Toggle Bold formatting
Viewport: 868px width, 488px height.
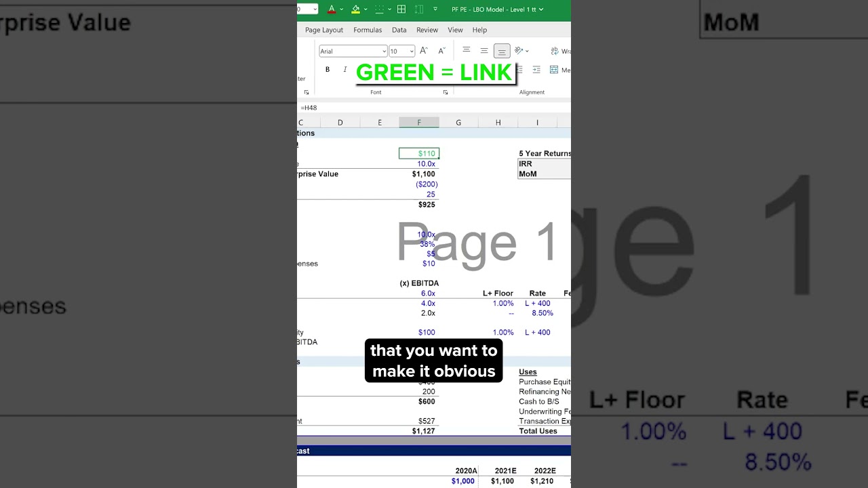pos(328,69)
